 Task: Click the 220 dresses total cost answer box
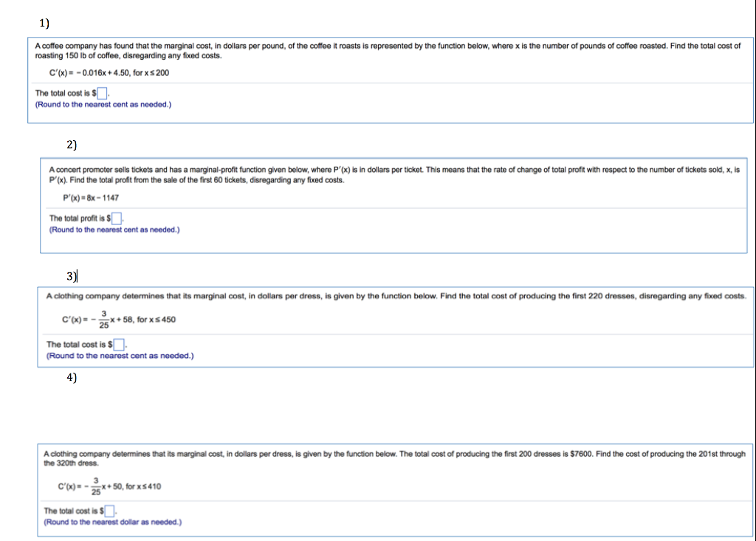[x=119, y=344]
